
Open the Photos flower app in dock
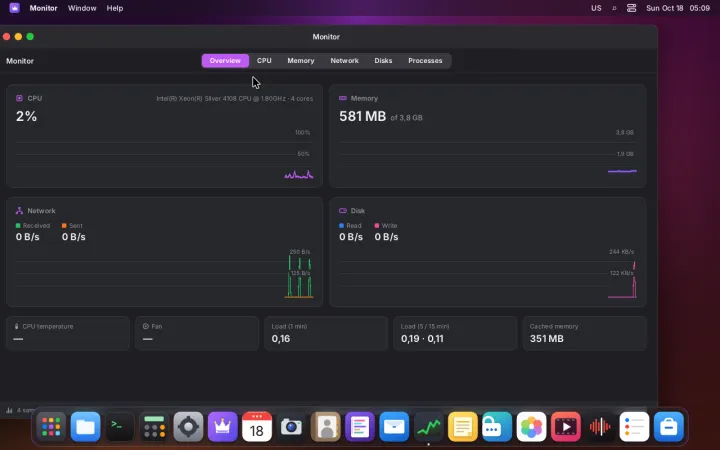tap(531, 427)
